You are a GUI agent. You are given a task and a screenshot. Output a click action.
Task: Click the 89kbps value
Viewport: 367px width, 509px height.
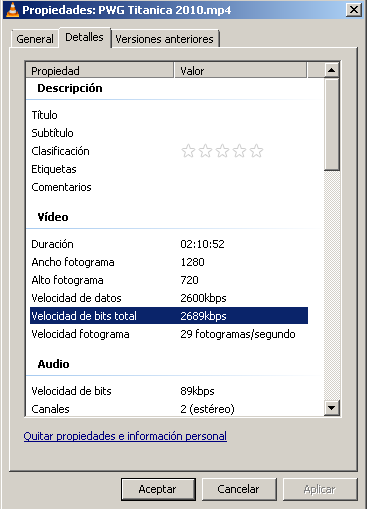point(197,391)
